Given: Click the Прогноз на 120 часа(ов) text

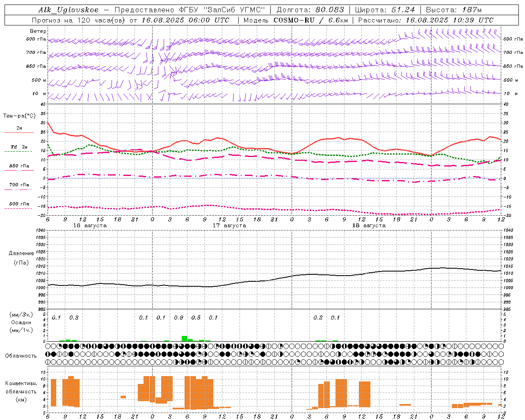Looking at the screenshot, I should 79,20.
